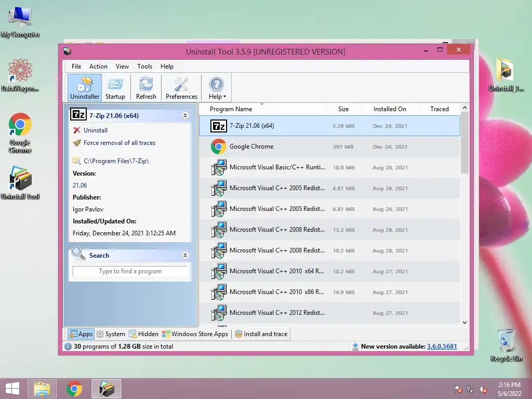The height and width of the screenshot is (399, 532).
Task: Sort by Size column header
Action: point(343,109)
